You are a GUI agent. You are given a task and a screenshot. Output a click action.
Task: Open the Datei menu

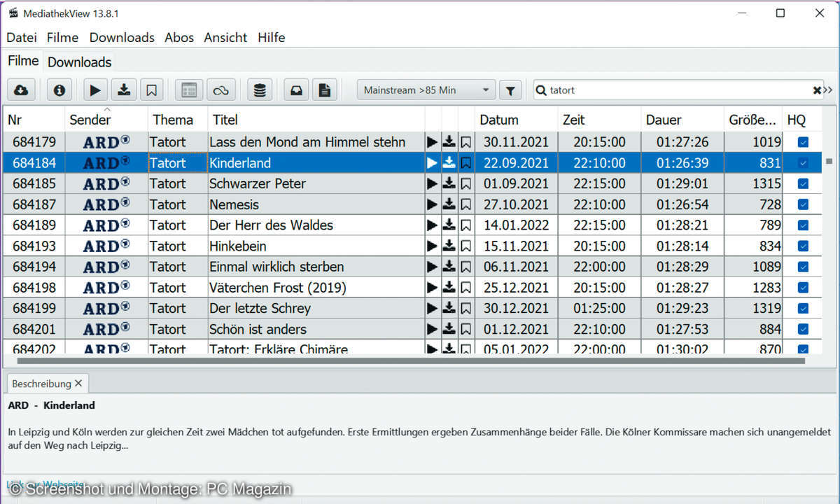[x=22, y=38]
